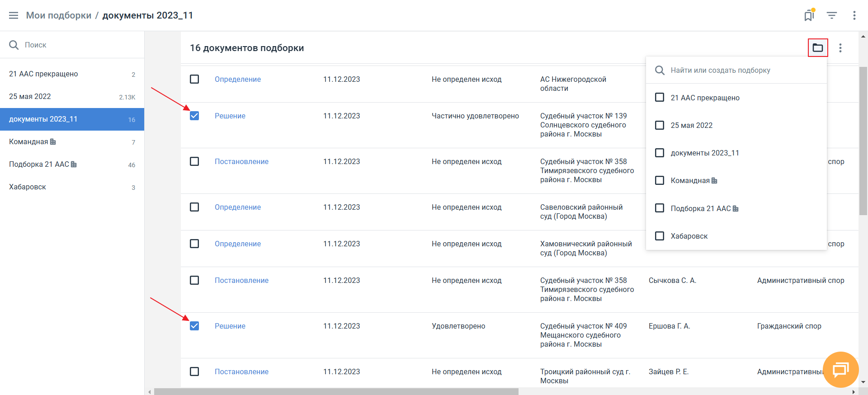Open Определение link for Савеловский районный суд
Viewport: 868px width, 395px height.
238,207
